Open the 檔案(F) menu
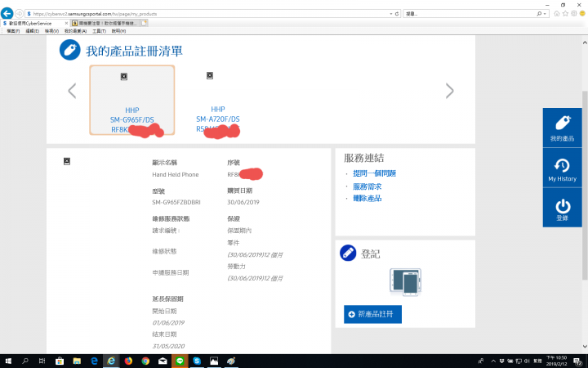 point(13,31)
